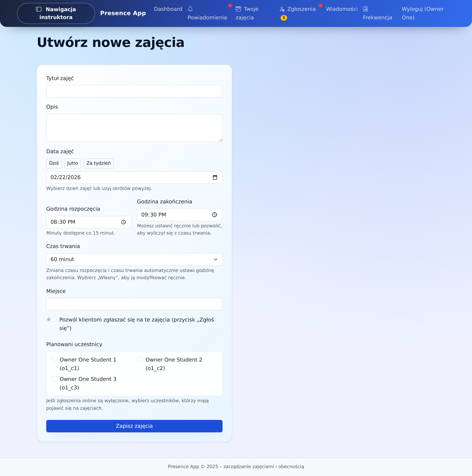
Task: Open Wiadomości in the navbar
Action: (342, 9)
